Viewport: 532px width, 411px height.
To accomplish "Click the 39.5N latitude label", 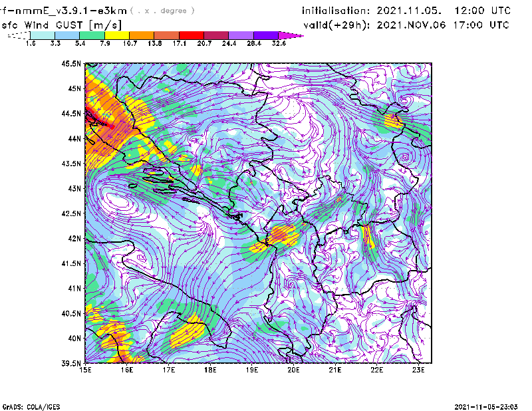I will 71,364.
